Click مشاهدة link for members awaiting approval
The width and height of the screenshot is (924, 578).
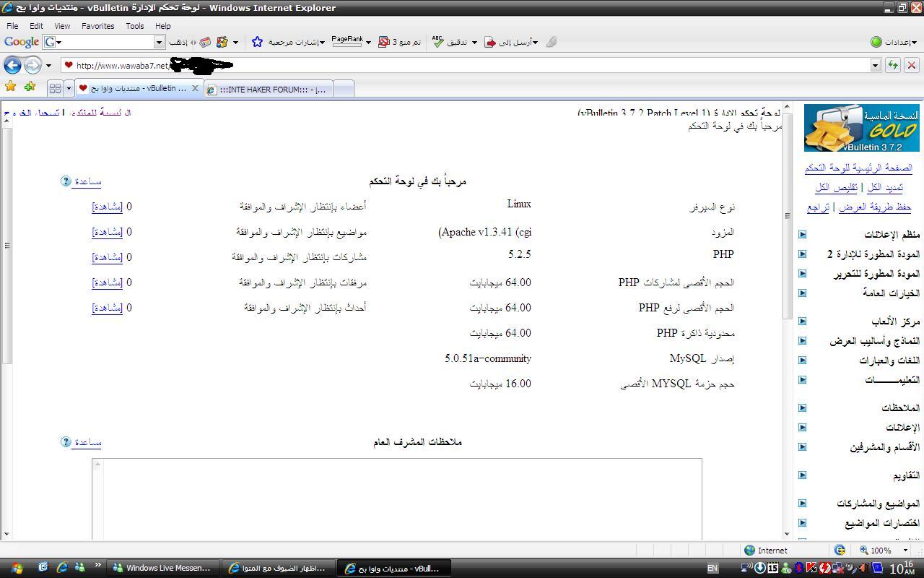coord(107,207)
